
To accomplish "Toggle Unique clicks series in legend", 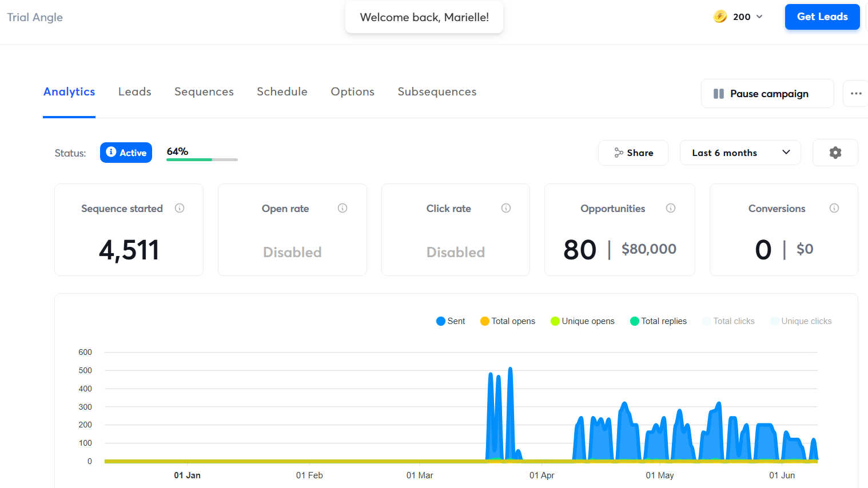I will (801, 321).
